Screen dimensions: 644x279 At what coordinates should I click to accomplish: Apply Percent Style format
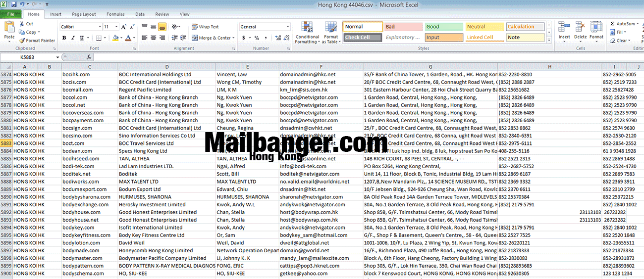pos(257,38)
